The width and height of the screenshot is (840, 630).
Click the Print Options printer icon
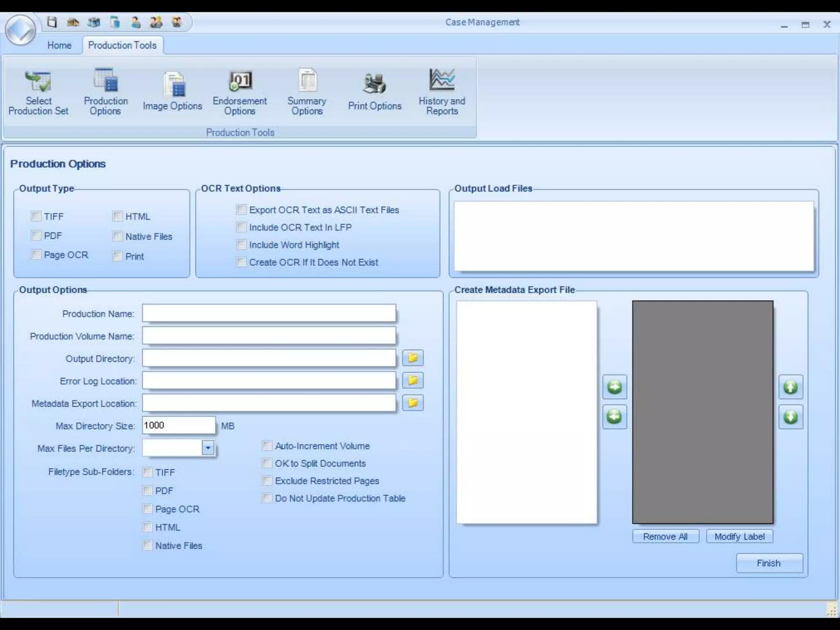pos(374,84)
